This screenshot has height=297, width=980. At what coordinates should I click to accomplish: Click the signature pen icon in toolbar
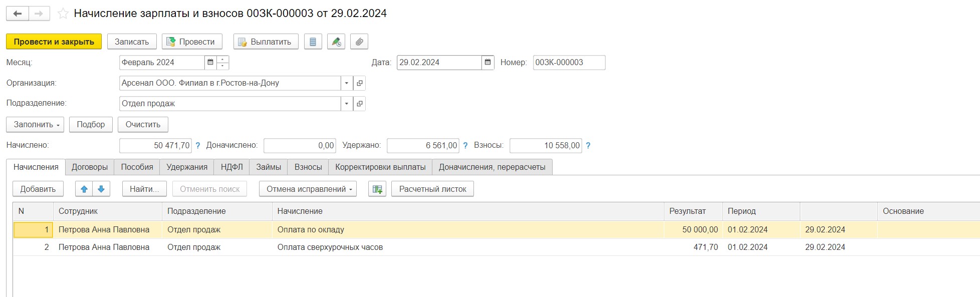[x=336, y=42]
